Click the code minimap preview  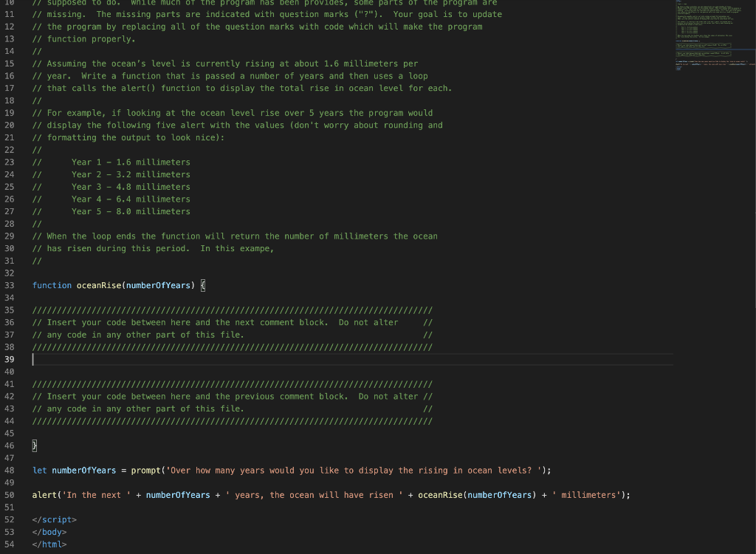click(715, 35)
